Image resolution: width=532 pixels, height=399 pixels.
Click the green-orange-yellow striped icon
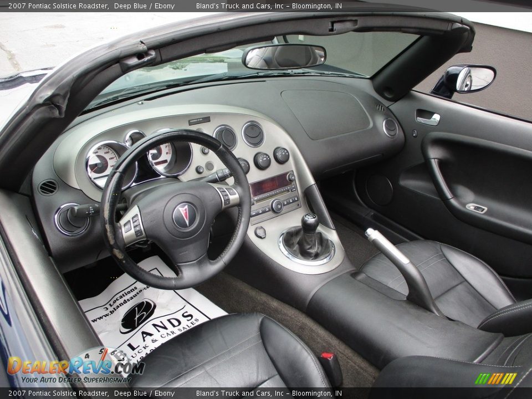click(495, 378)
